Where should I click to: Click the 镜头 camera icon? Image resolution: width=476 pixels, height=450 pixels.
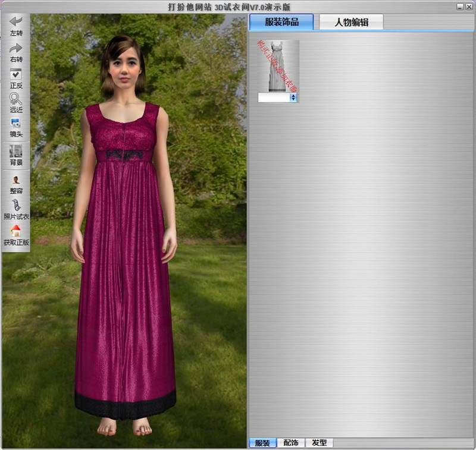coord(16,123)
